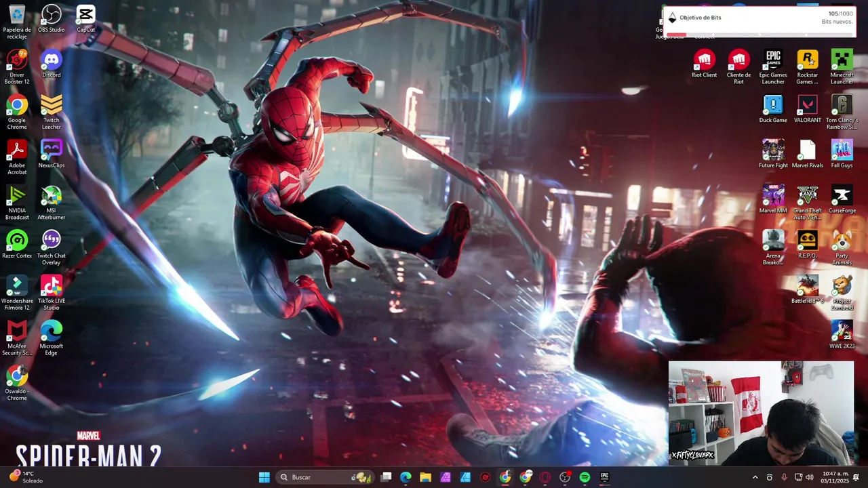Open Grand Theft Auto V shortcut

pos(807,203)
